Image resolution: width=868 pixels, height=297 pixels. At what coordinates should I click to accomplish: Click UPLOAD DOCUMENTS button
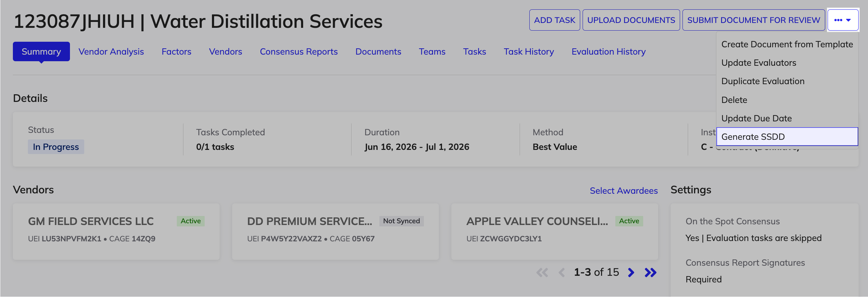(631, 20)
